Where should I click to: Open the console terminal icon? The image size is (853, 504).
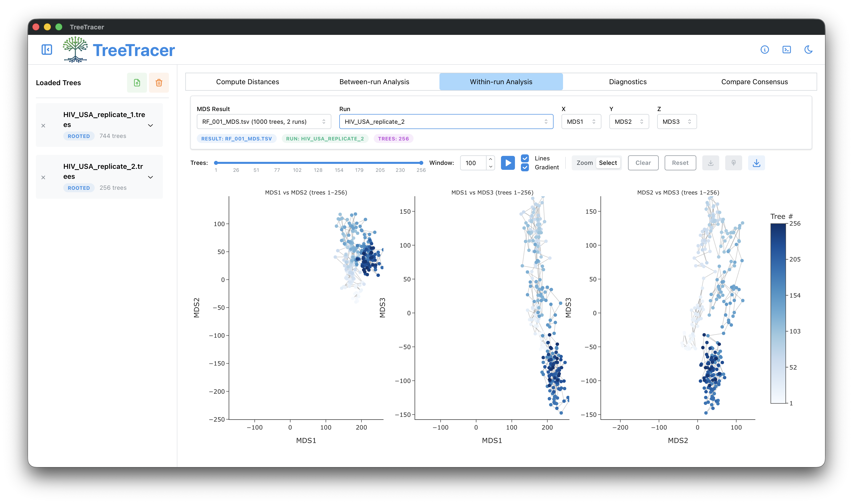tap(786, 50)
